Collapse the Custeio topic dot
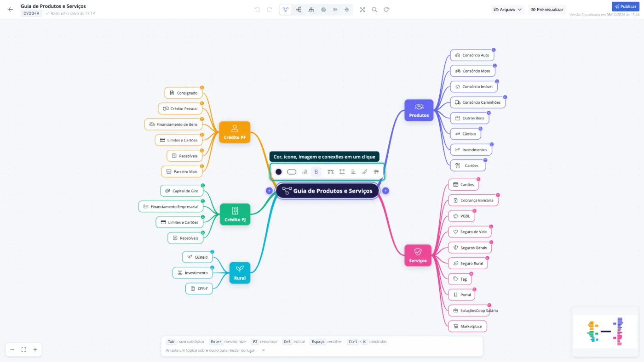Viewport: 644px width, 362px height. click(x=213, y=251)
